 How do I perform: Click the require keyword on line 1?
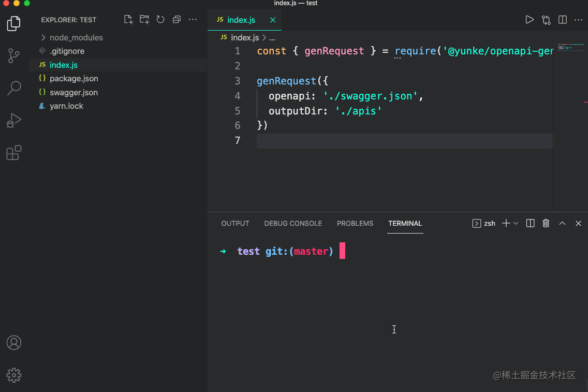click(416, 51)
